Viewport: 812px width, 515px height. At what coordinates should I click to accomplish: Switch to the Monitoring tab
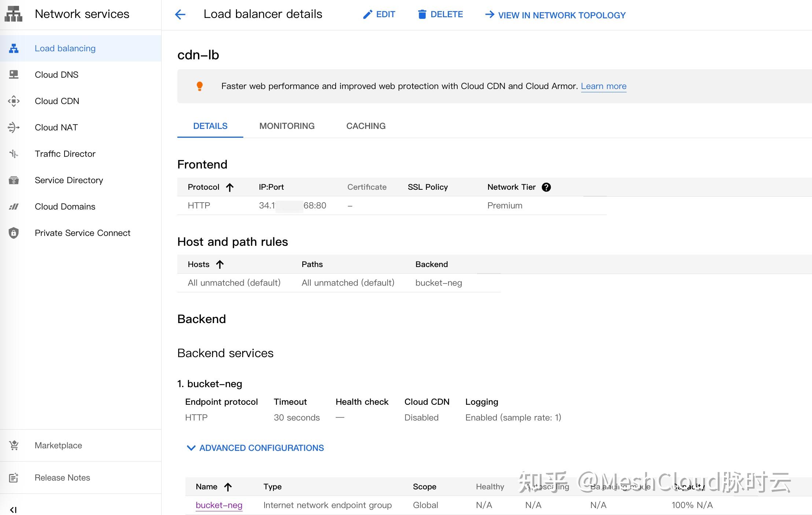[287, 126]
